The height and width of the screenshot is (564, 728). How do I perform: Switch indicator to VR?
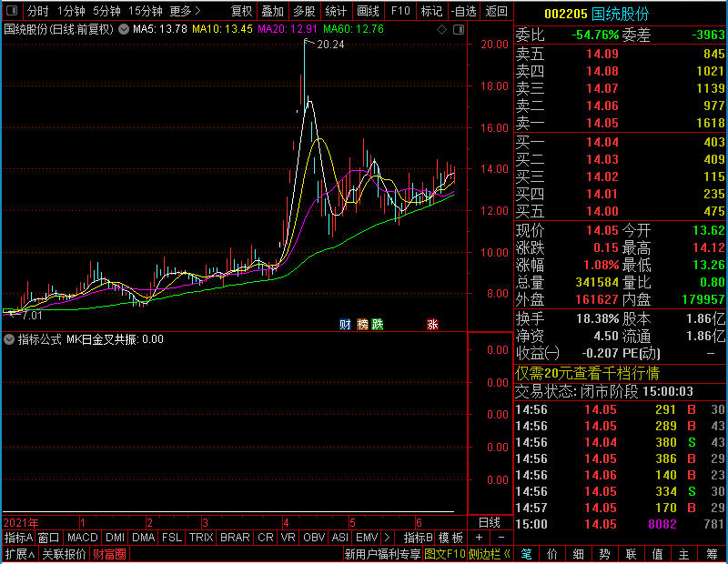[288, 538]
